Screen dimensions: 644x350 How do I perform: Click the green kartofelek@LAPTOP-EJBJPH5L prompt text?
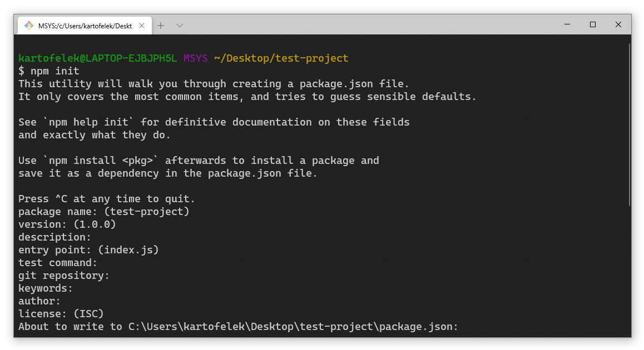pyautogui.click(x=97, y=58)
